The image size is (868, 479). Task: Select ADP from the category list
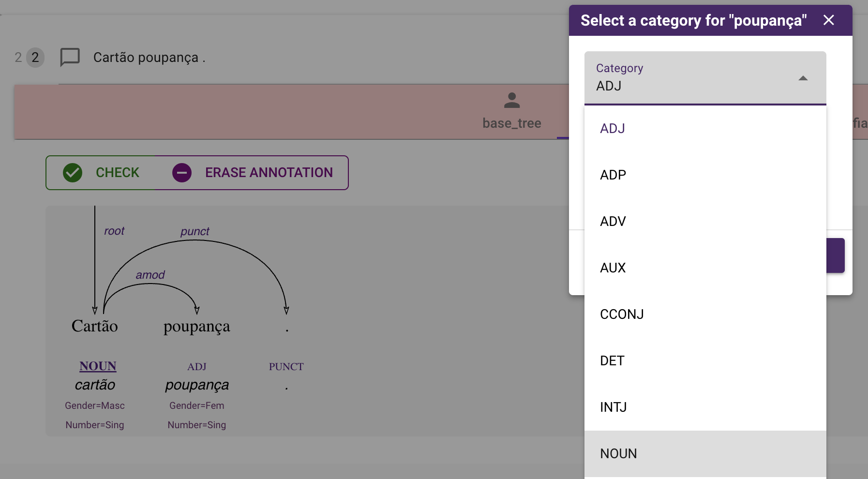(x=613, y=175)
